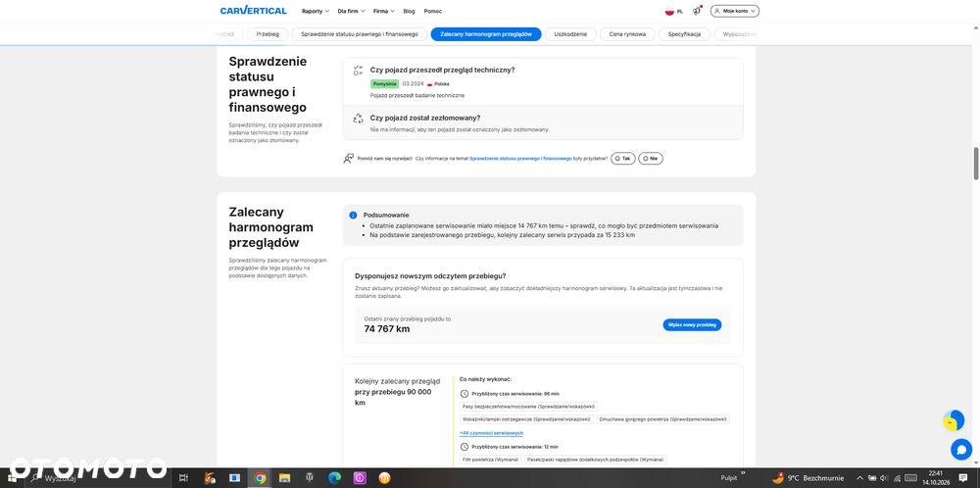Select Tak feedback option

tap(623, 159)
